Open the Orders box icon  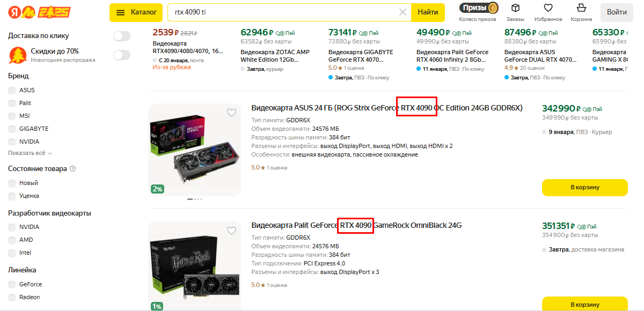tap(515, 8)
